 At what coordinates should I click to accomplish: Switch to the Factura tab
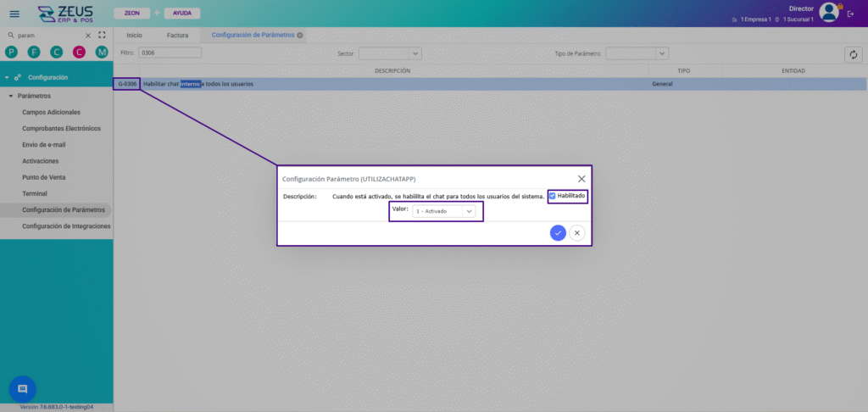click(177, 35)
